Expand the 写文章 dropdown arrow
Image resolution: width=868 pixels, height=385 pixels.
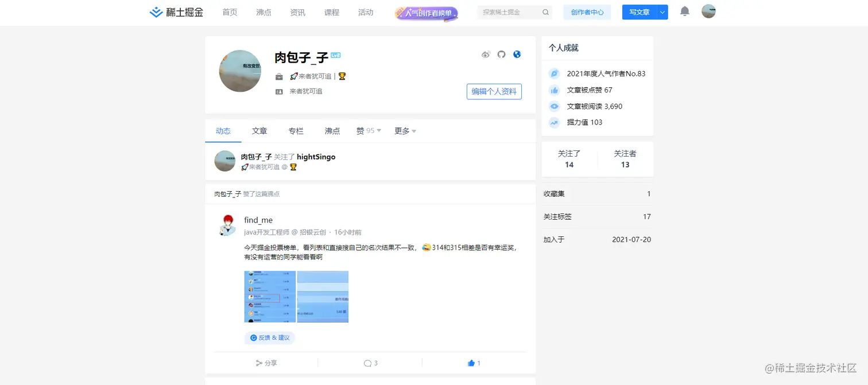662,12
